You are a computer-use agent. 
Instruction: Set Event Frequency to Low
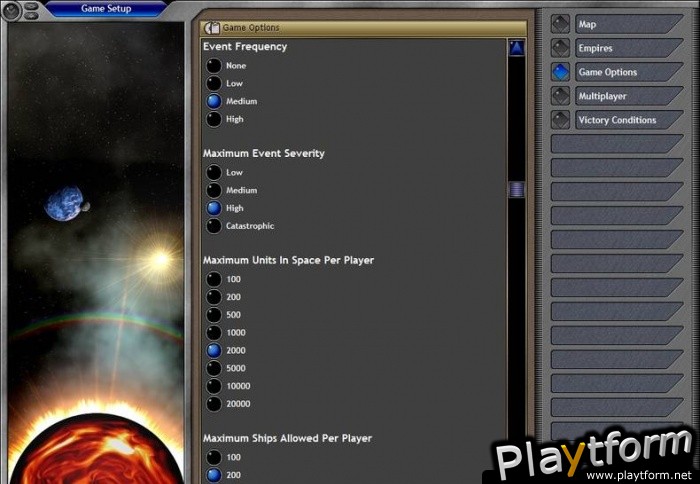coord(214,83)
